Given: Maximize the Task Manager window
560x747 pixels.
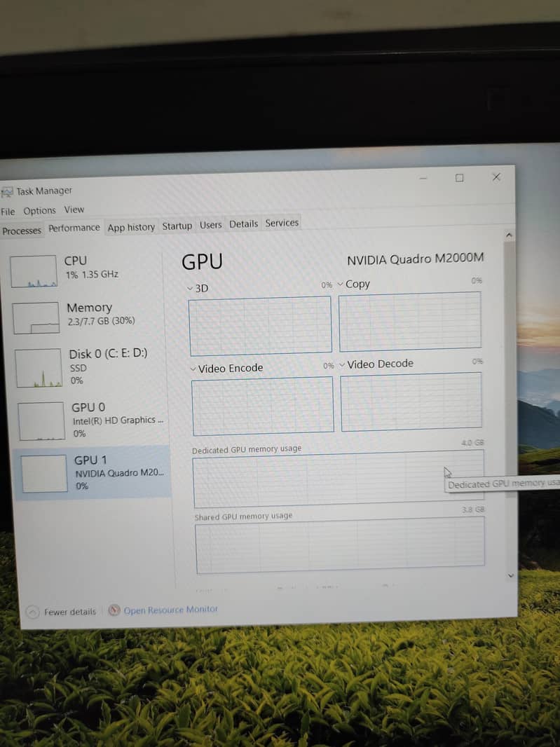Looking at the screenshot, I should (x=459, y=178).
